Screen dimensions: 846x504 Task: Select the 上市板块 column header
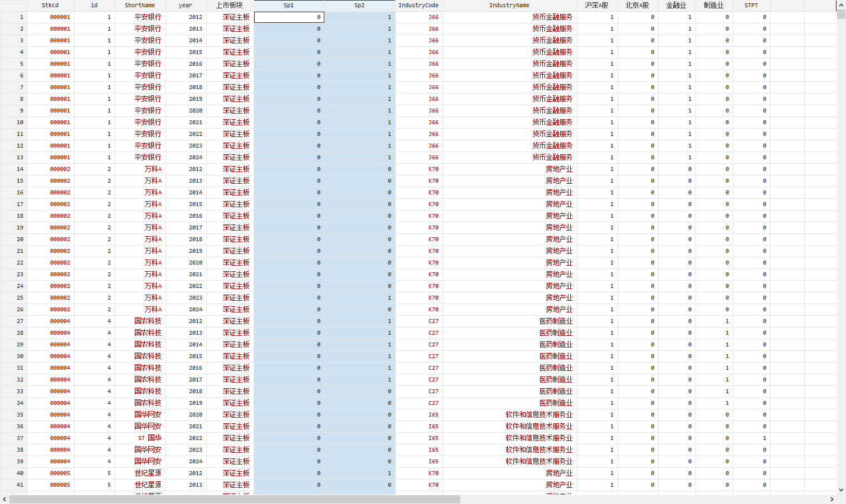[230, 6]
